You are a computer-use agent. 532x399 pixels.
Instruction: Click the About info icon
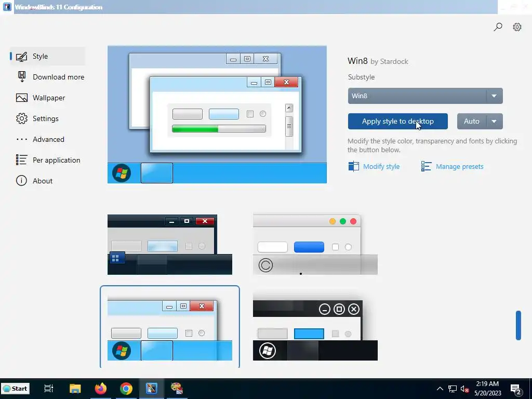pos(21,180)
